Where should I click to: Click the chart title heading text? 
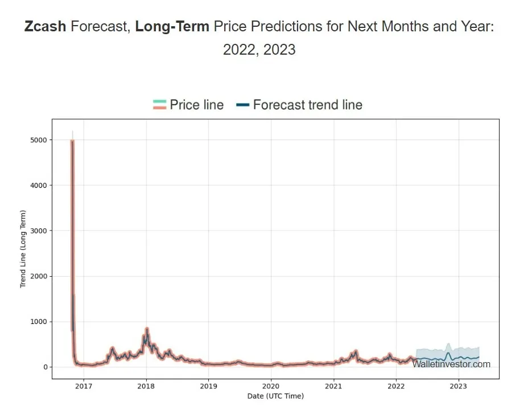pyautogui.click(x=259, y=38)
